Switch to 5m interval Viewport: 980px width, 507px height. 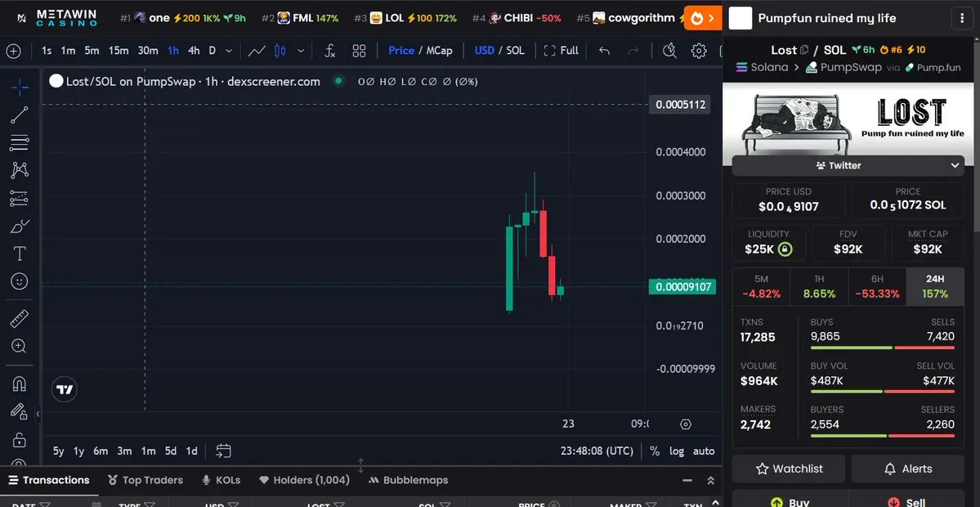point(92,51)
